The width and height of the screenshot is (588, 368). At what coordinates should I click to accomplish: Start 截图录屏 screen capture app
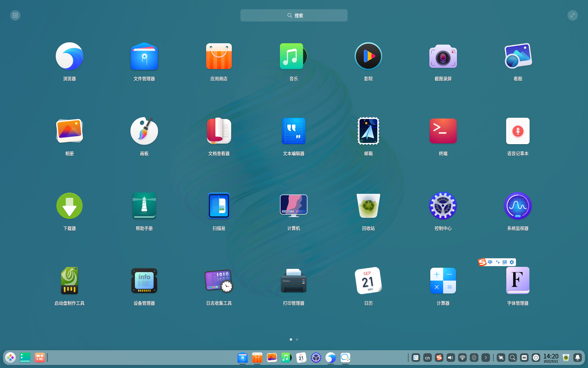coord(443,56)
